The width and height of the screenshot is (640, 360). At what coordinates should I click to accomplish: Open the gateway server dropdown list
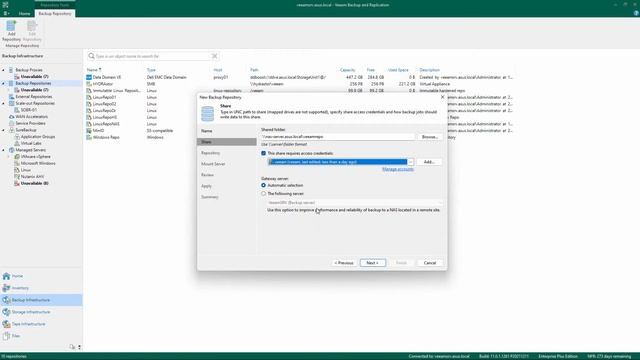[440, 202]
